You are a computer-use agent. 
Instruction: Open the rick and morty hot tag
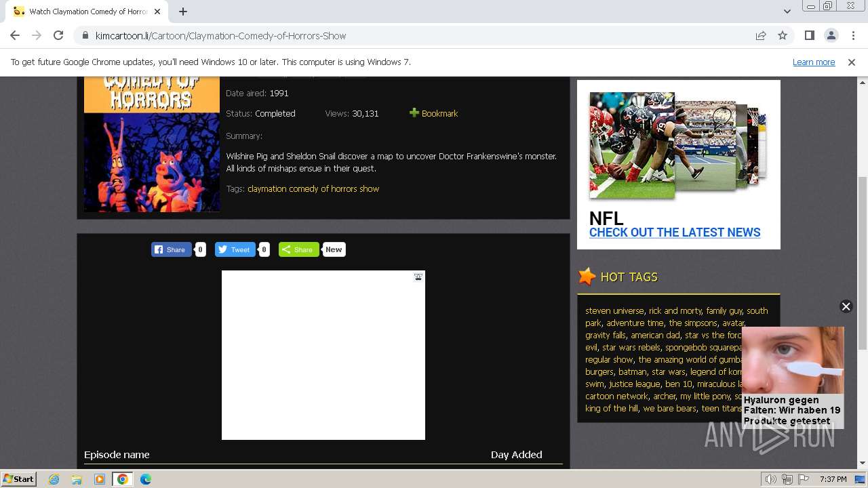point(675,310)
